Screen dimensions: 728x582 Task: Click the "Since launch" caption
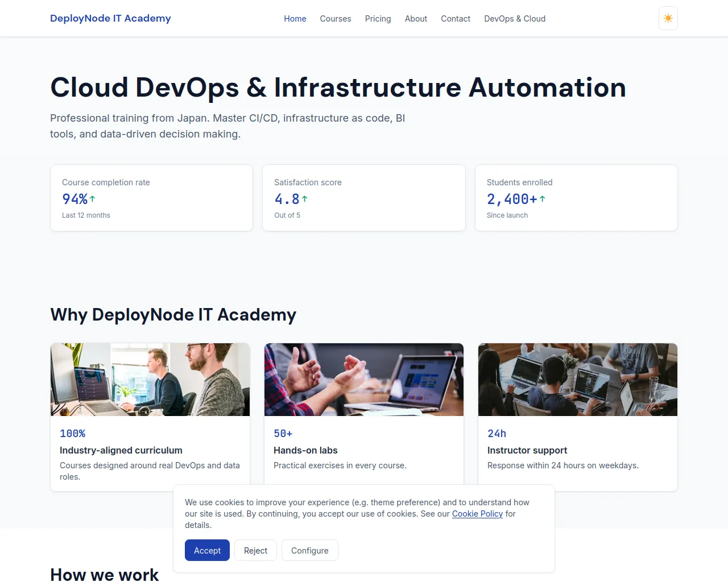click(507, 215)
